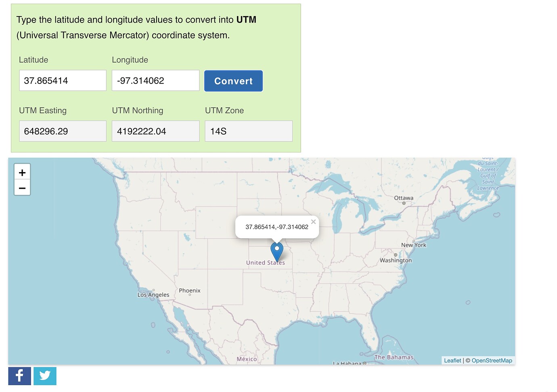The image size is (557, 392).
Task: Click the Phoenix label on the map
Action: [190, 290]
